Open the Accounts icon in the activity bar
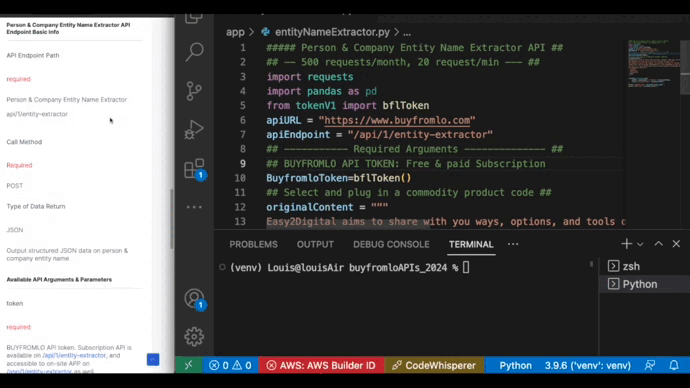This screenshot has width=690, height=388. 194,299
